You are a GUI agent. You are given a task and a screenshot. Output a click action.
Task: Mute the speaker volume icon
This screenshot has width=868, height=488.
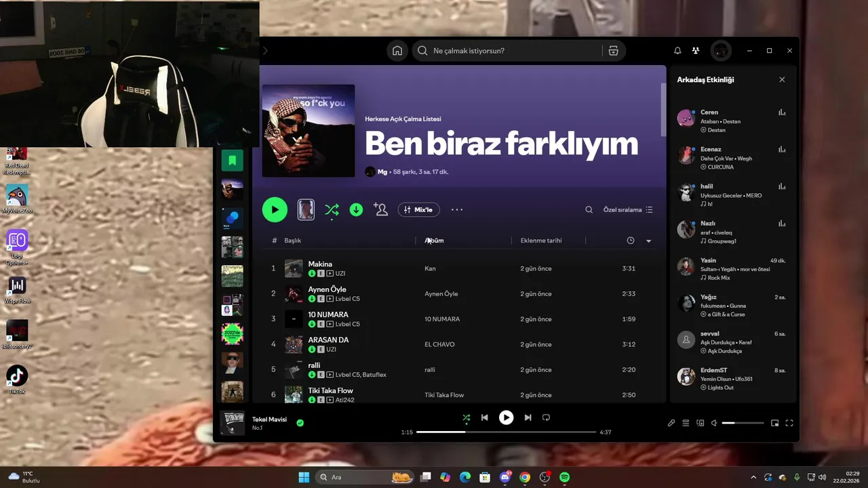[x=714, y=423]
